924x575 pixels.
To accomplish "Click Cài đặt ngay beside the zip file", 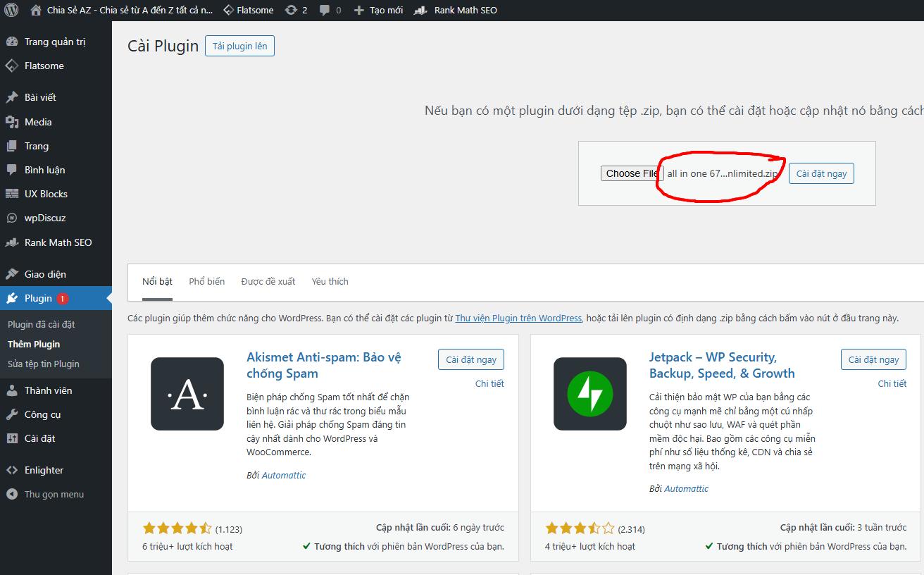I will pos(821,173).
